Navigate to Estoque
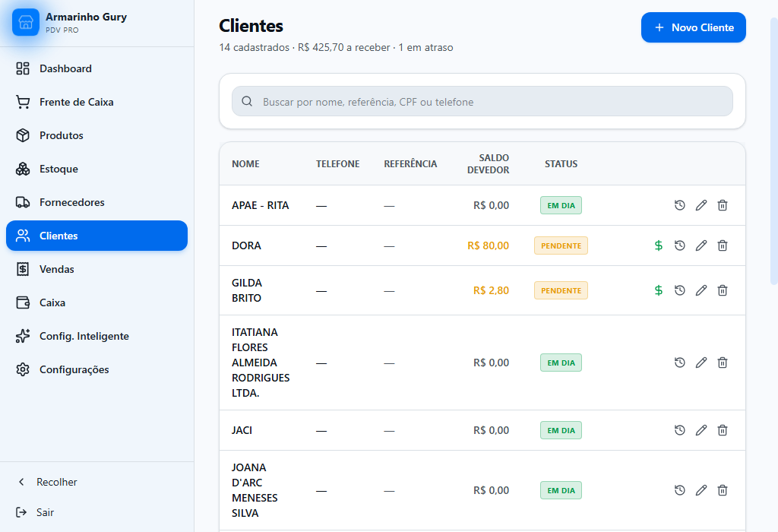Viewport: 778px width, 532px height. 96,169
